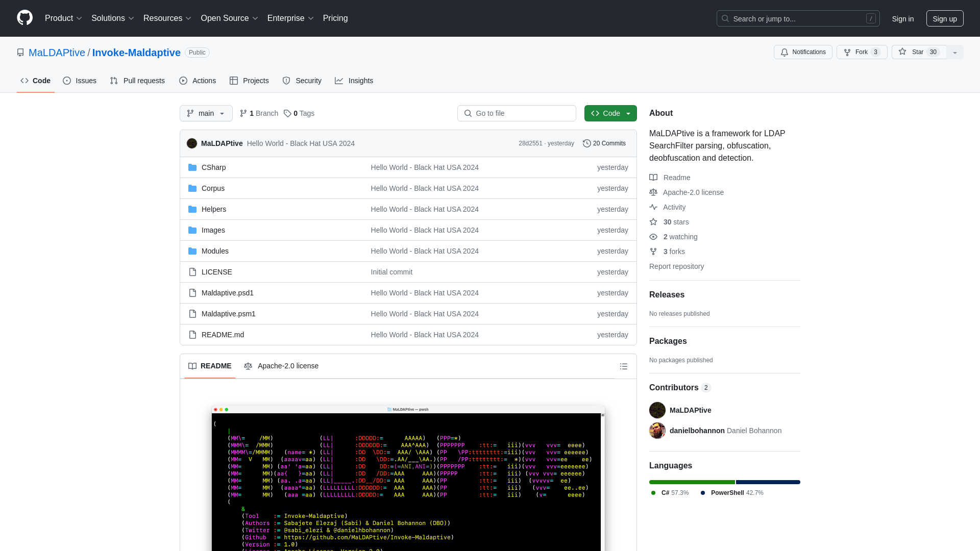Image resolution: width=980 pixels, height=551 pixels.
Task: Click the bell icon in Notifications
Action: coord(785,52)
